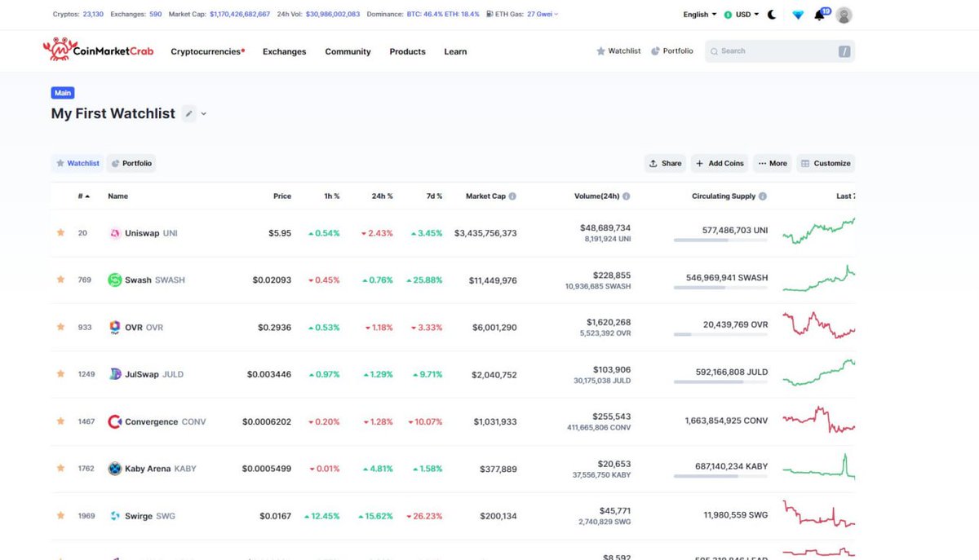Screen dimensions: 979x560
Task: Unstar Kaby Arena from watchlist
Action: (x=60, y=469)
